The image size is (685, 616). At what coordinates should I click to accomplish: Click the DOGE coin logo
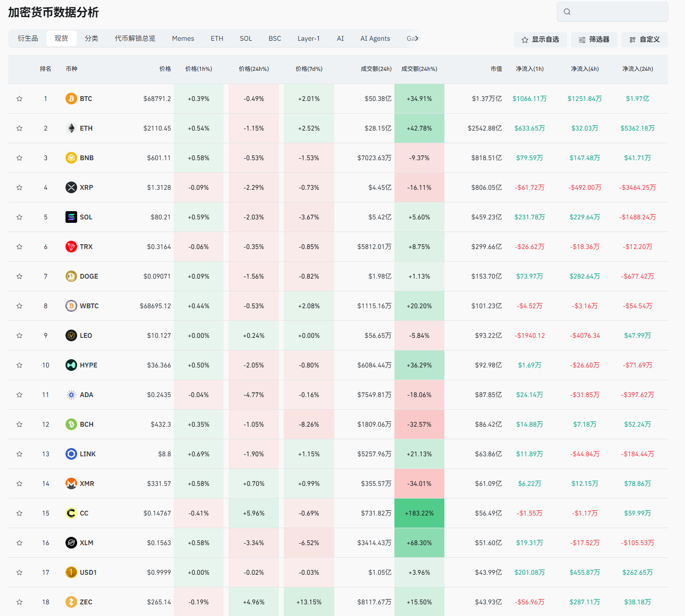point(71,276)
